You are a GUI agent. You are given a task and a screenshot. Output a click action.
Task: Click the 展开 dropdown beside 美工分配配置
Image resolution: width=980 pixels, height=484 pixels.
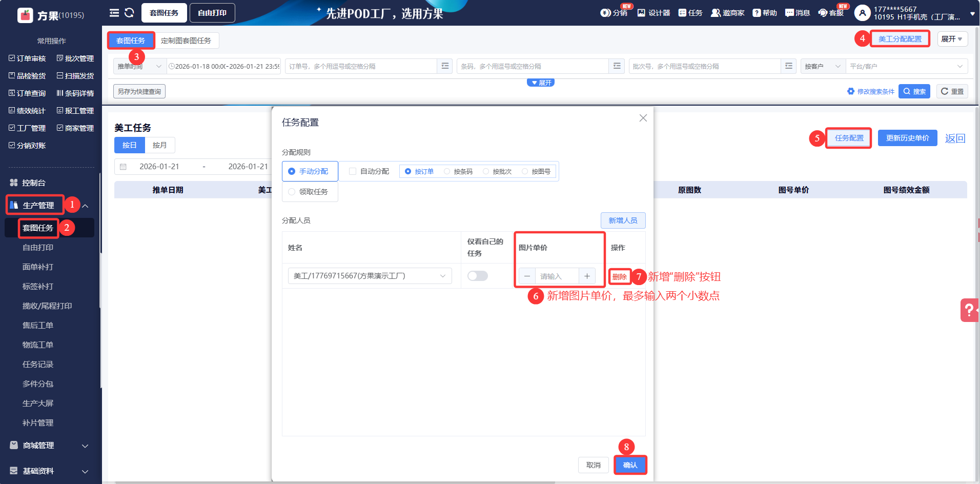point(952,39)
